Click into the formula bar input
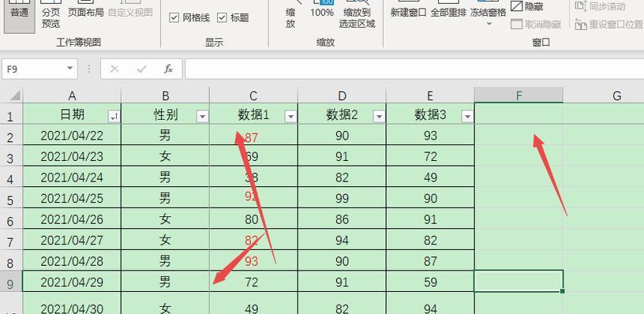 point(414,69)
